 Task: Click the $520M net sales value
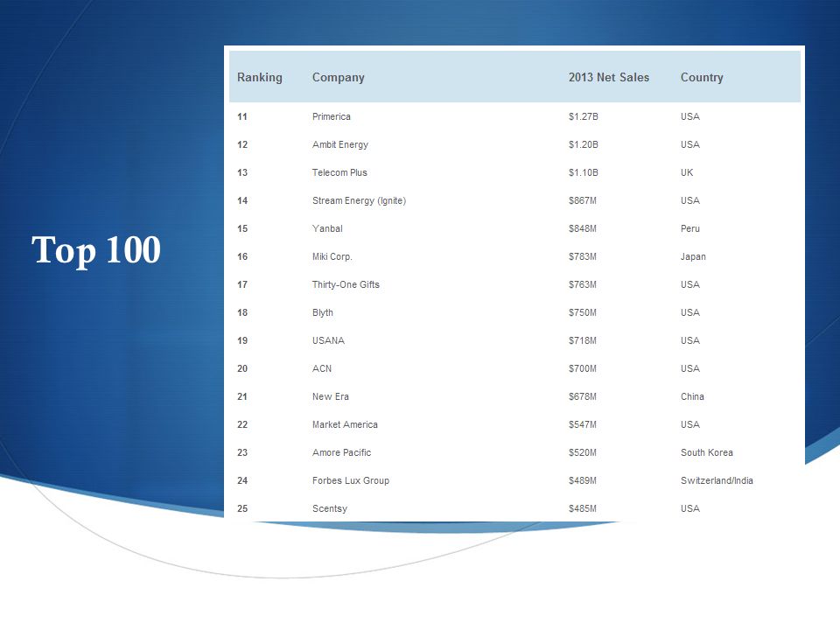tap(583, 452)
